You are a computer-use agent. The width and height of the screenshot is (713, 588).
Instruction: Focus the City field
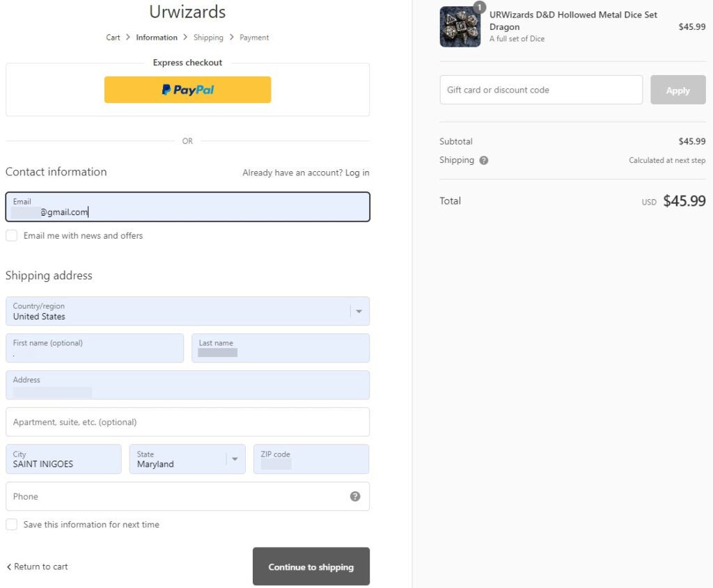(63, 459)
